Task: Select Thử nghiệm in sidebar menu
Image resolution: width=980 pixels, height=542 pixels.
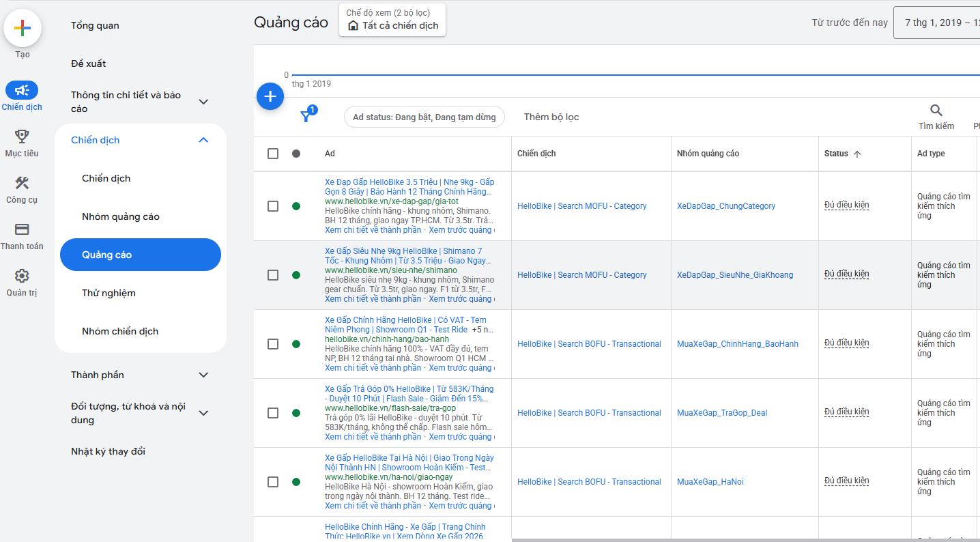Action: pos(109,293)
